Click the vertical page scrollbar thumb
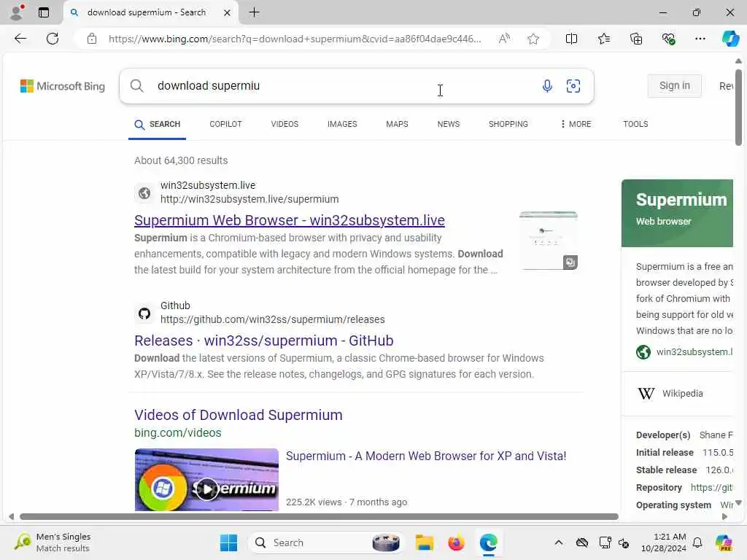This screenshot has height=560, width=747. (x=738, y=107)
